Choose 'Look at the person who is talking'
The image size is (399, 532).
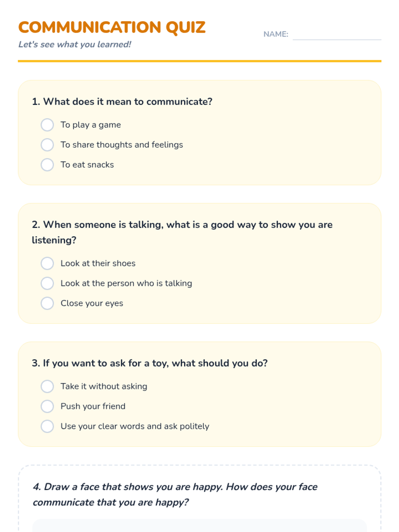tap(47, 283)
